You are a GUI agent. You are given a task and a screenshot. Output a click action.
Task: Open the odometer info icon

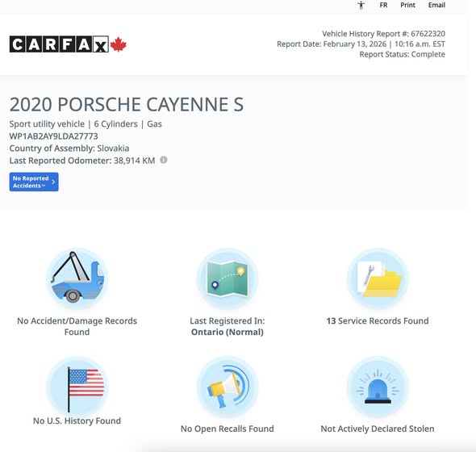point(163,160)
